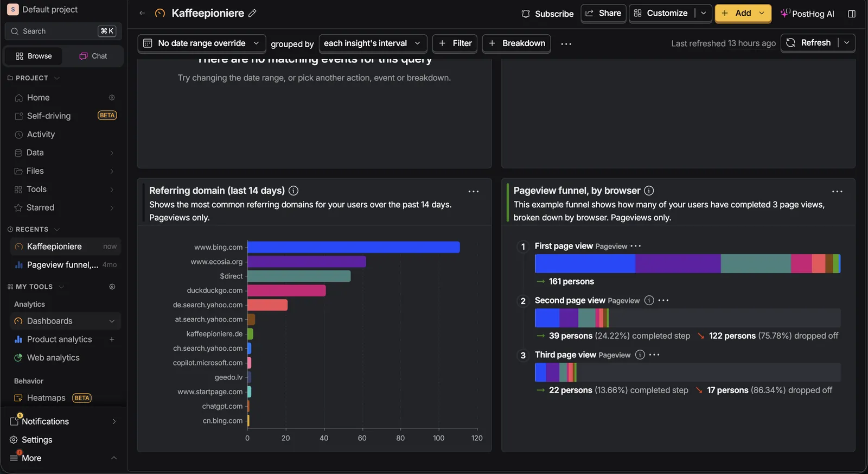Switch to the Chat tab
The width and height of the screenshot is (868, 474).
pos(93,56)
